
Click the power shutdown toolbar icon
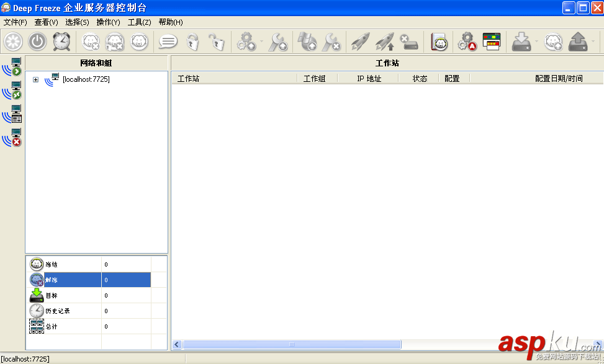[x=37, y=42]
